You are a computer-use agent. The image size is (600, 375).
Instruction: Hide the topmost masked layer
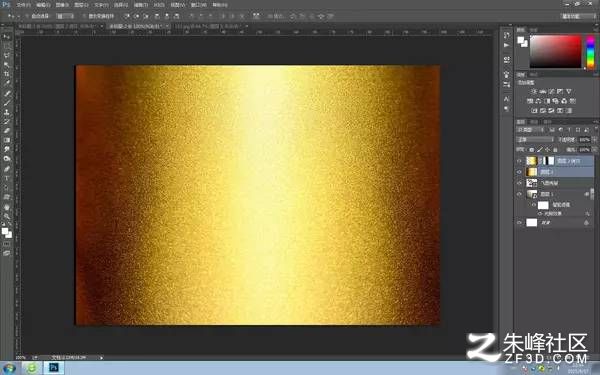tap(519, 161)
